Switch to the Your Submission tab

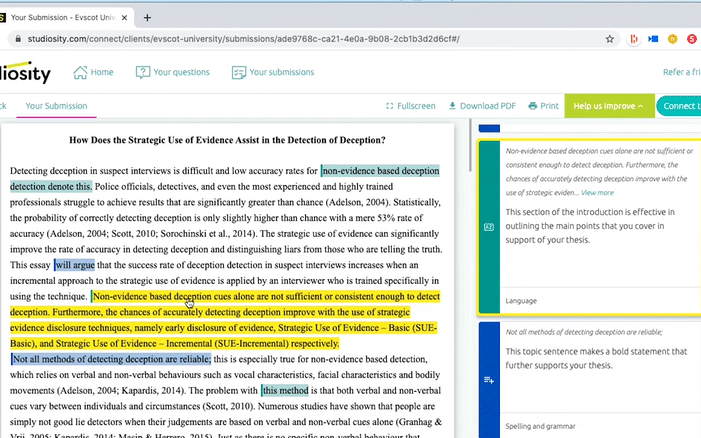(x=56, y=106)
